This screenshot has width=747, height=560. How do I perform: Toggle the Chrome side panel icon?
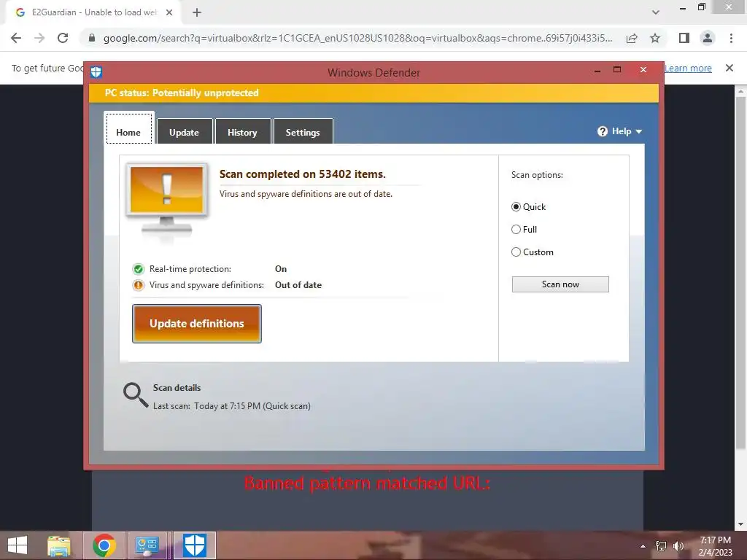pos(684,38)
